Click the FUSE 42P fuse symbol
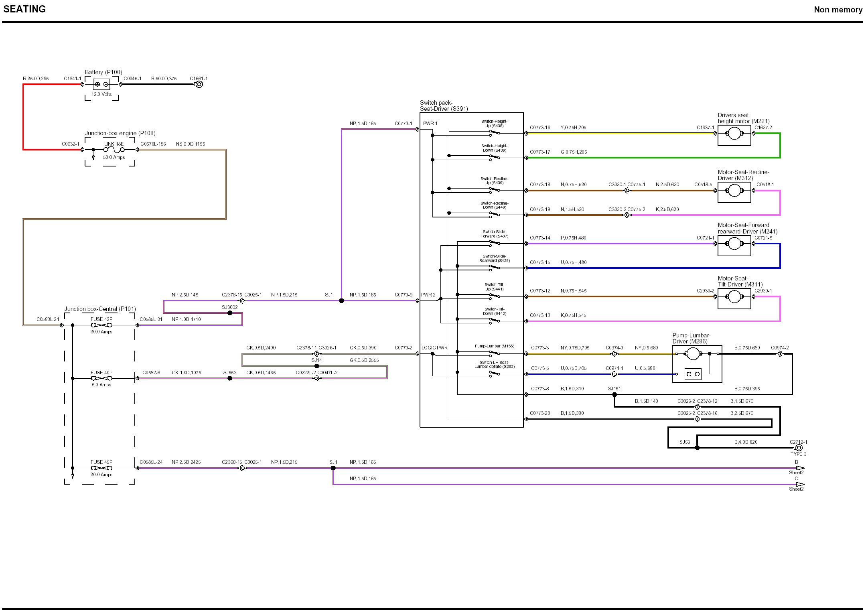 pos(101,325)
